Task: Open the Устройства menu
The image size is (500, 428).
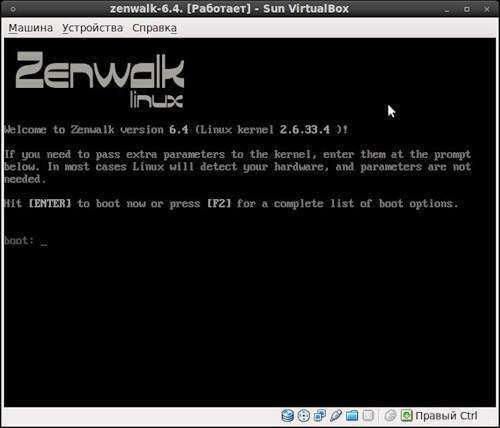Action: point(93,28)
